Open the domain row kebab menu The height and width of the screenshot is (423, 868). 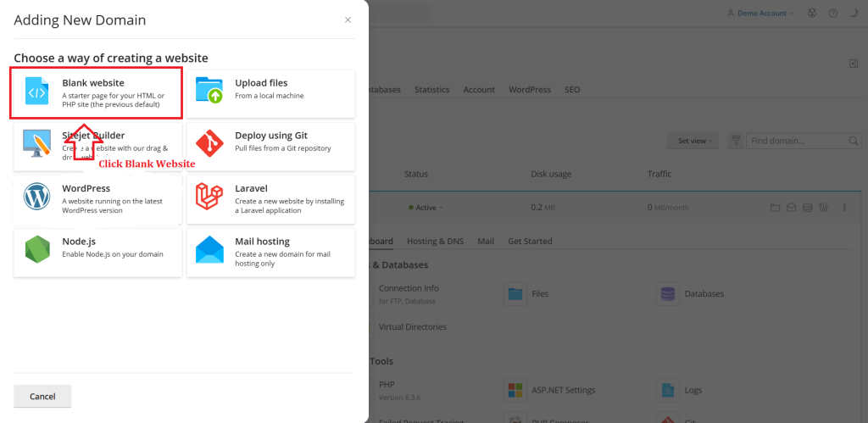(x=845, y=208)
